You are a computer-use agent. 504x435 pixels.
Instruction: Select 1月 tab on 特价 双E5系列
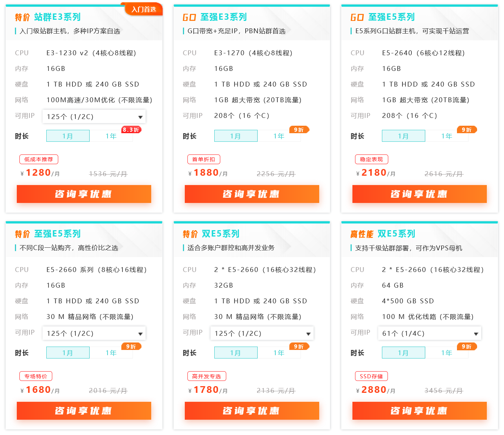click(x=236, y=353)
